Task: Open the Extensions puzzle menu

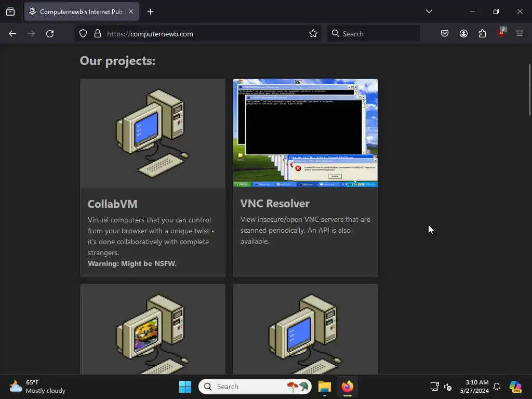Action: [x=482, y=34]
